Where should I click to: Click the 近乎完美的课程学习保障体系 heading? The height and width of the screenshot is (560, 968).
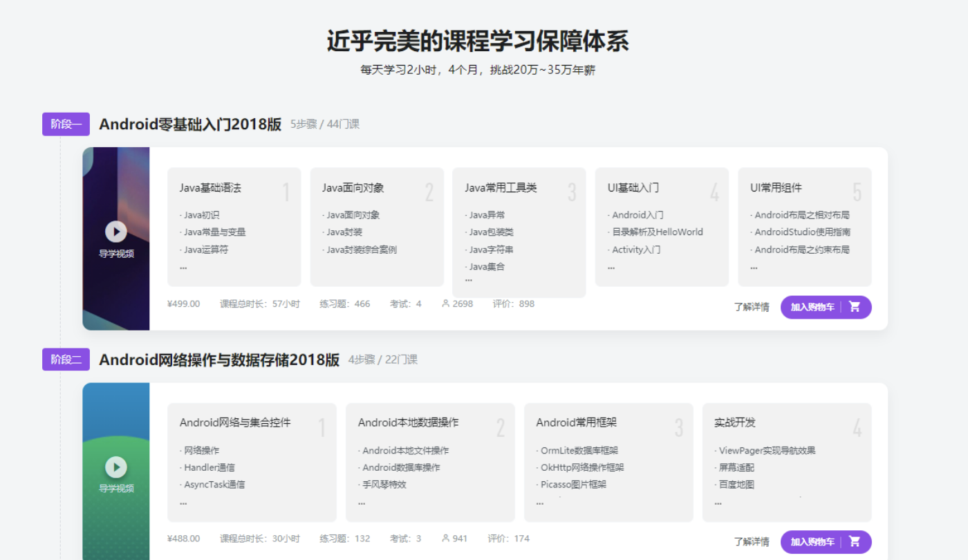478,41
